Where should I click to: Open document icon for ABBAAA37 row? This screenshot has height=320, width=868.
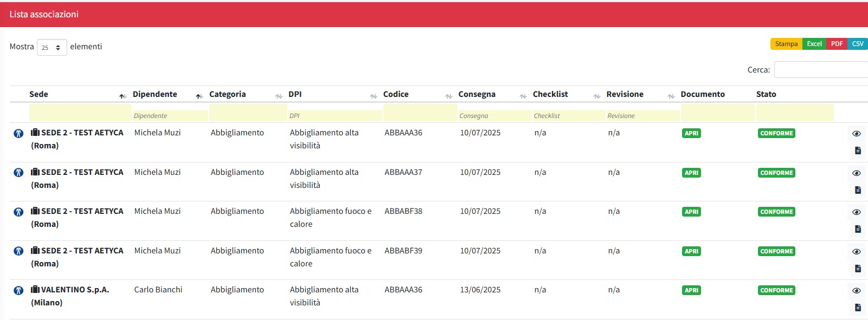858,190
